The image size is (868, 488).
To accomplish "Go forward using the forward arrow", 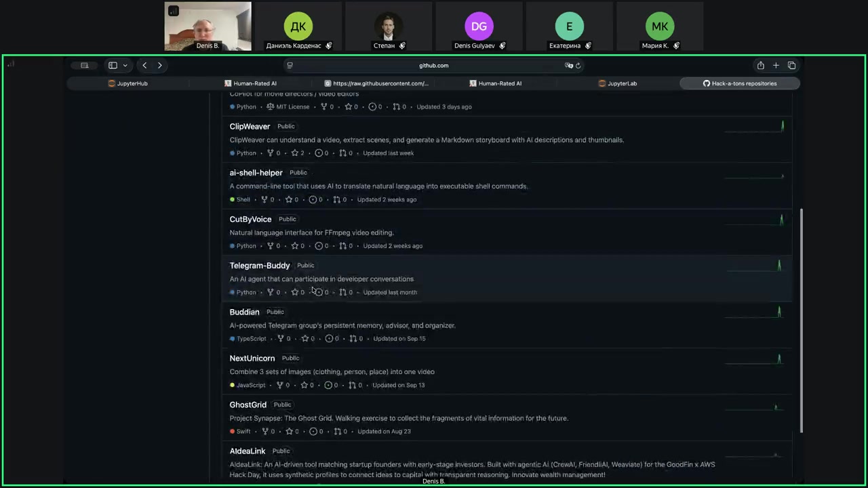I will (160, 66).
